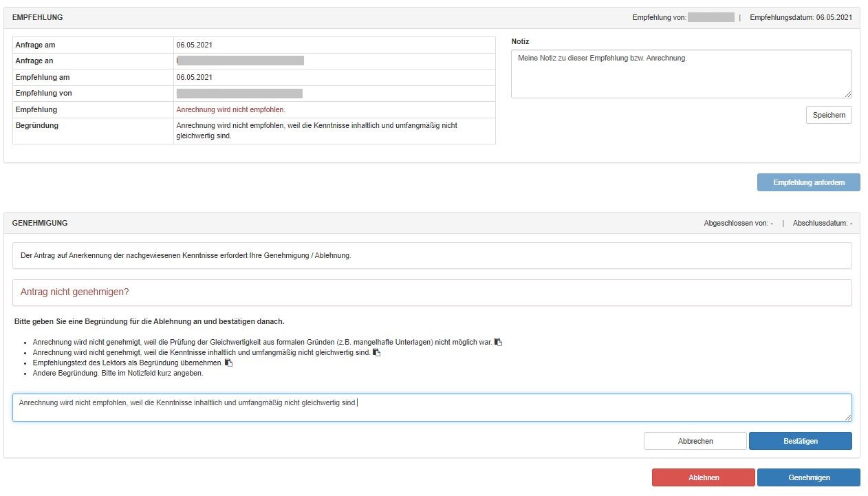Select the EMPFEHLUNG panel header
The width and height of the screenshot is (868, 496).
(x=37, y=17)
